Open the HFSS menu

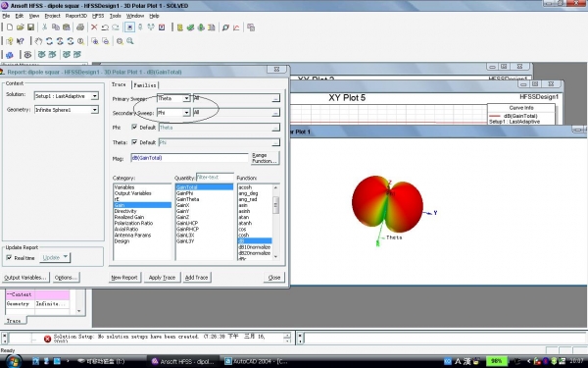point(98,16)
